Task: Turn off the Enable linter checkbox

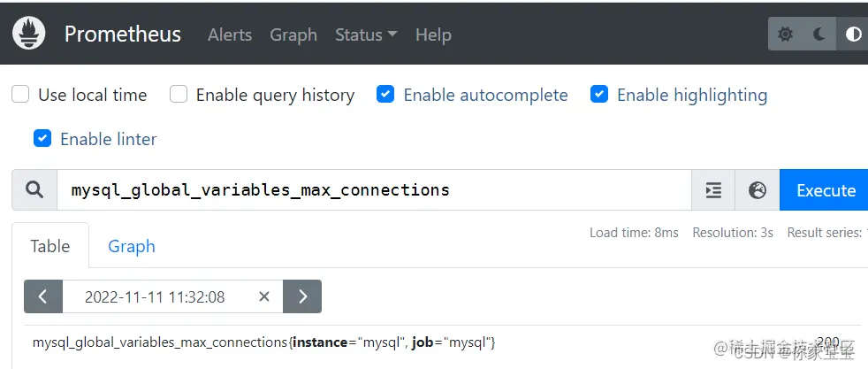Action: tap(42, 139)
